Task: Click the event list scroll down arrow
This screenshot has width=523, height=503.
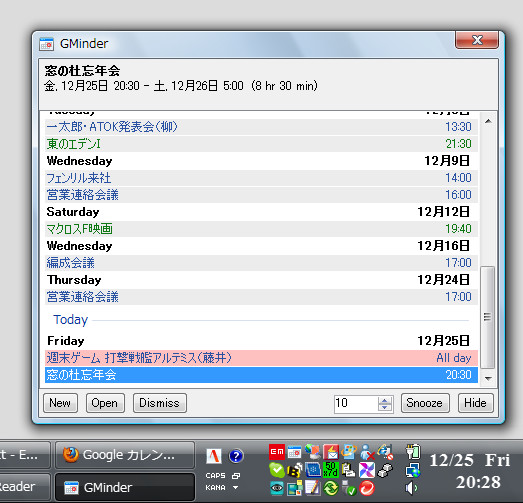Action: click(488, 379)
